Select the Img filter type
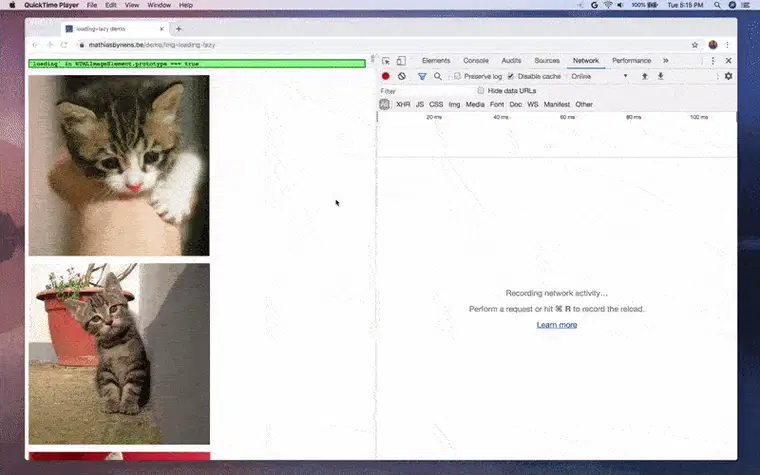760x475 pixels. tap(454, 104)
